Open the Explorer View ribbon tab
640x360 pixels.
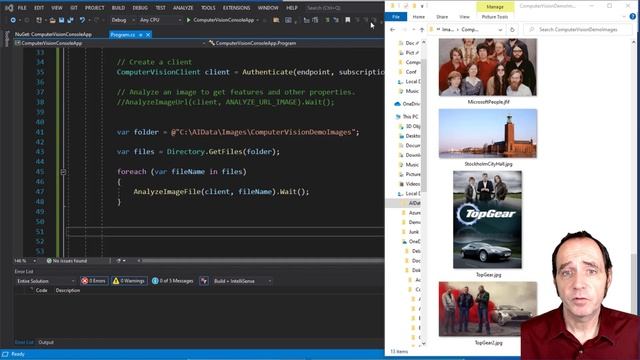[464, 17]
